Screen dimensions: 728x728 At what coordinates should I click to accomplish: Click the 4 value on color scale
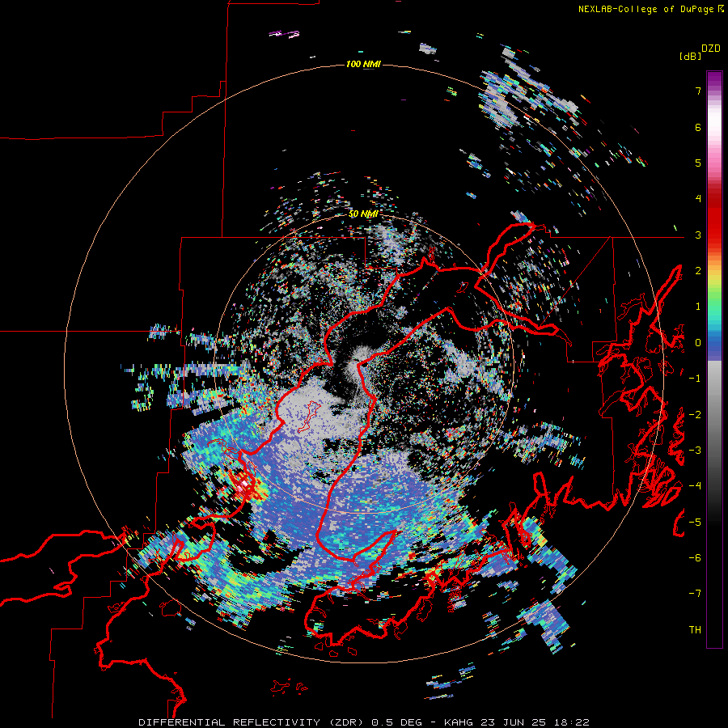[698, 199]
